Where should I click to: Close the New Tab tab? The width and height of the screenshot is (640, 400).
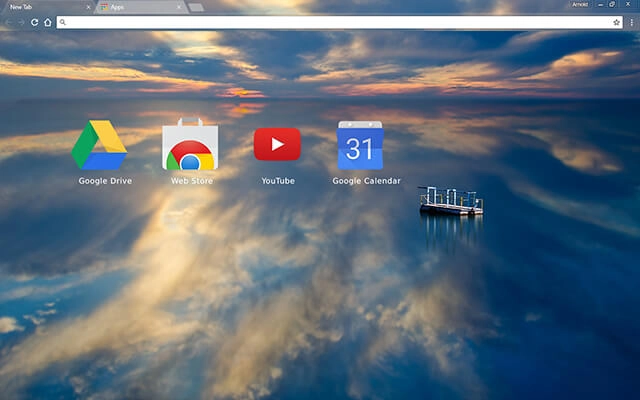tap(88, 7)
